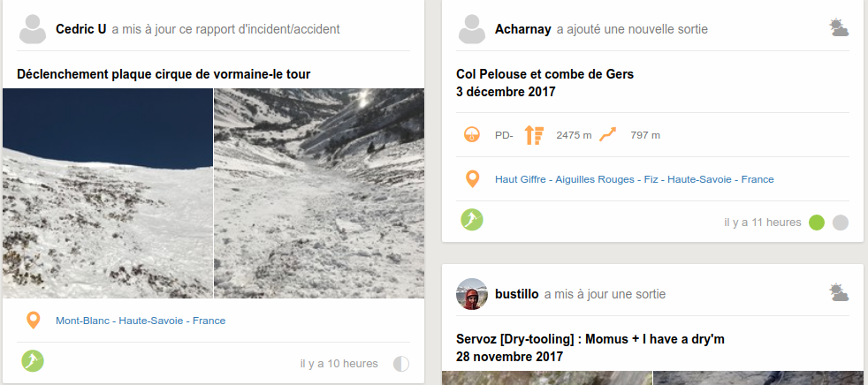Click the weather conditions icon on Acharnay's card
868x385 pixels.
(x=839, y=27)
